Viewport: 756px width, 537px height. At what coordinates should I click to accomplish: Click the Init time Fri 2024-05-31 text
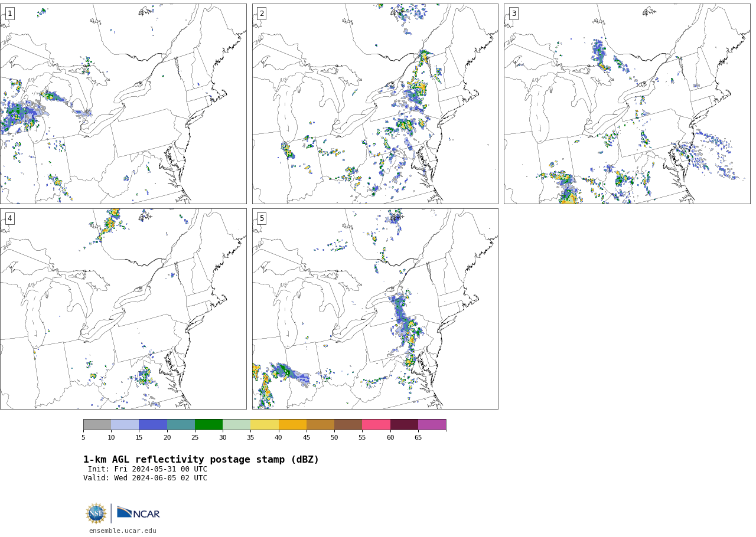(x=148, y=469)
